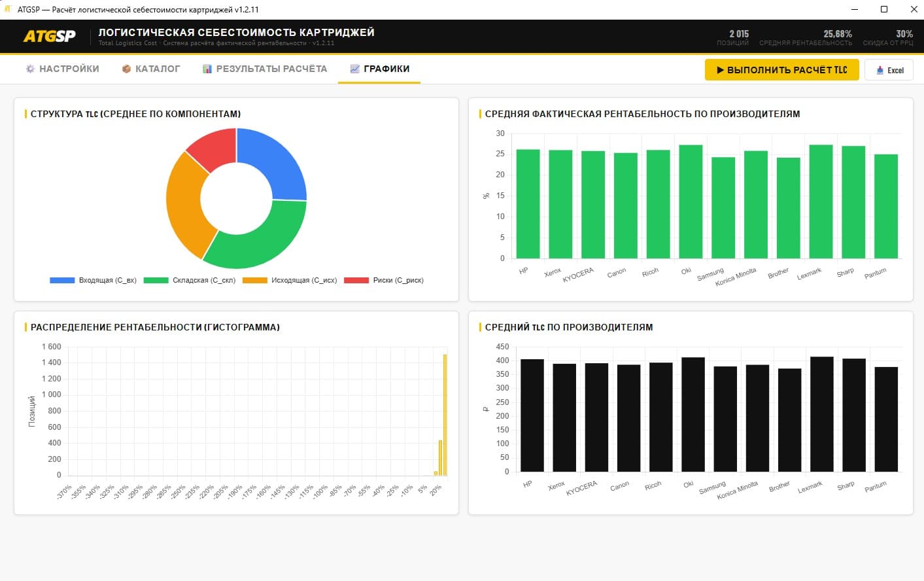The image size is (924, 581).
Task: Click the line-graph icon beside Графики
Action: click(355, 69)
